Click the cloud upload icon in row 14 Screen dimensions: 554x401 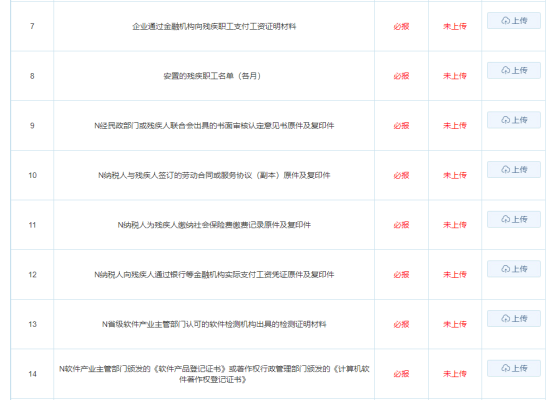[506, 368]
